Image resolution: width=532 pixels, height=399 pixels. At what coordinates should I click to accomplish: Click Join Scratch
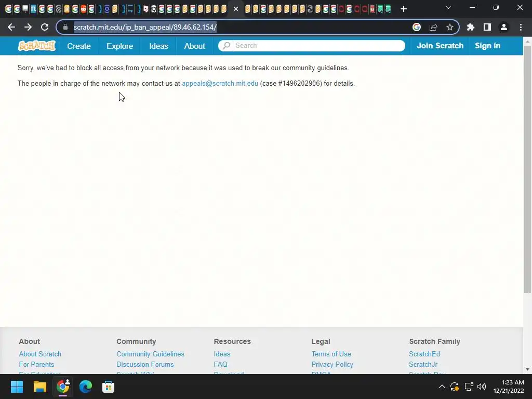coord(440,46)
